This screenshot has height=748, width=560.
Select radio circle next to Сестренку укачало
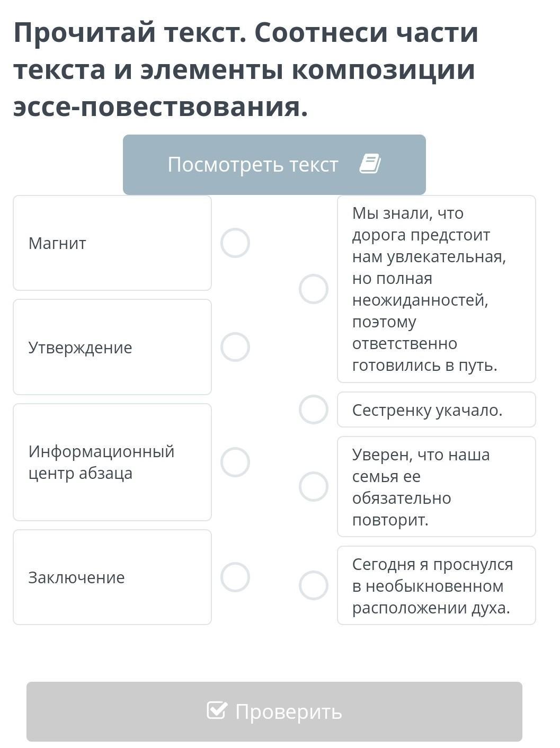click(x=314, y=409)
